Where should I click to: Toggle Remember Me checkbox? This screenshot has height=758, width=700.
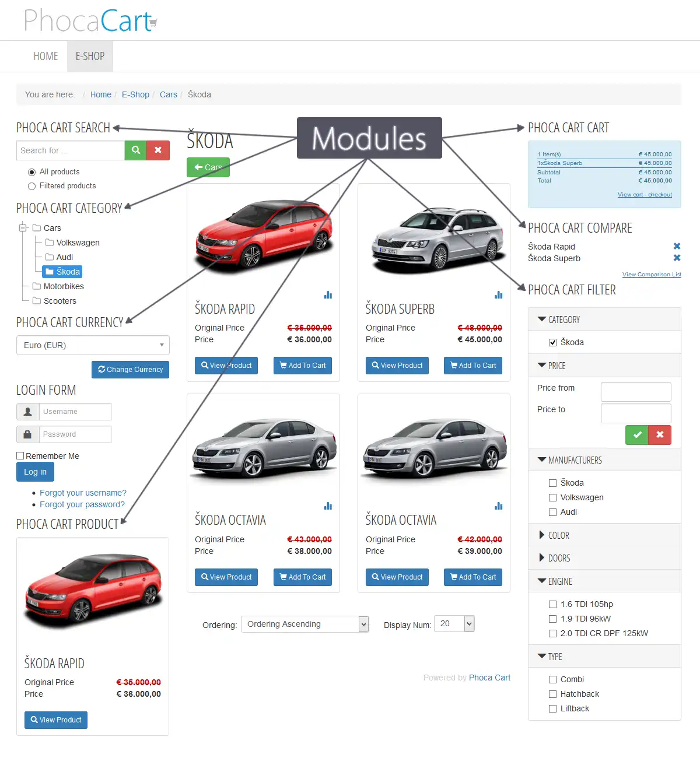20,456
